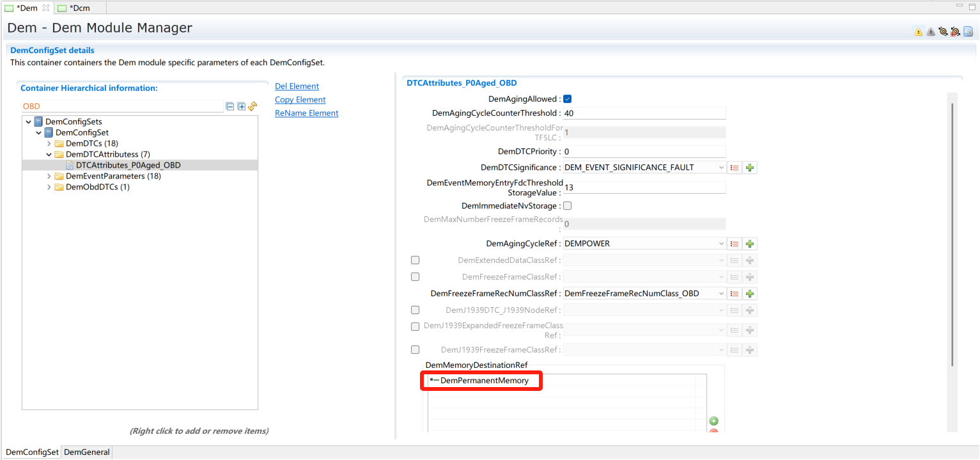
Task: Enable the DemExtendedDataClassRef checkbox
Action: pyautogui.click(x=416, y=260)
